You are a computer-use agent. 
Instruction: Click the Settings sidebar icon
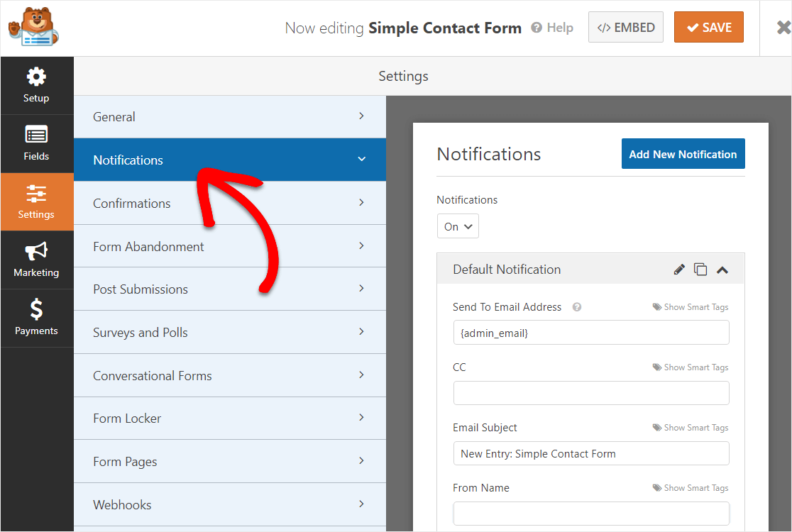click(37, 201)
